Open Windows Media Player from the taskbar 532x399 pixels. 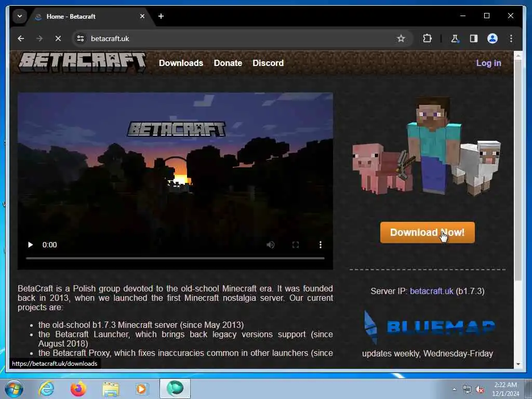pos(141,389)
